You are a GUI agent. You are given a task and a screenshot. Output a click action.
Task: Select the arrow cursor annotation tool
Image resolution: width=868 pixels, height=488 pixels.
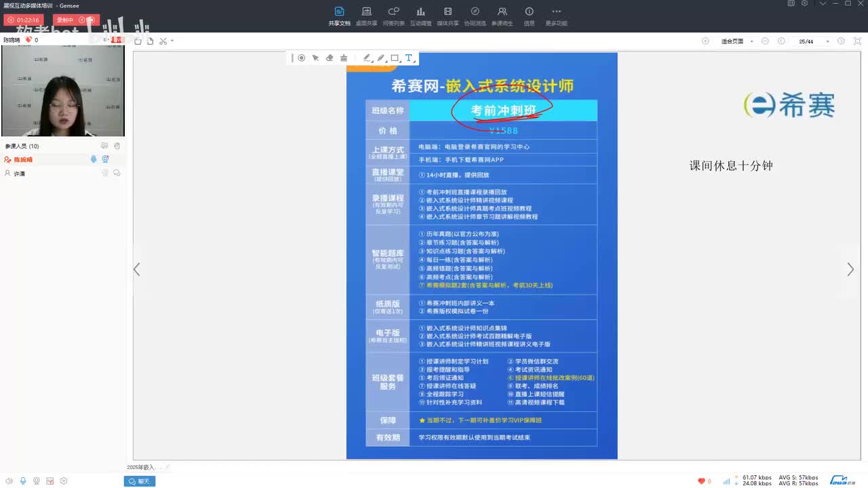tap(315, 58)
